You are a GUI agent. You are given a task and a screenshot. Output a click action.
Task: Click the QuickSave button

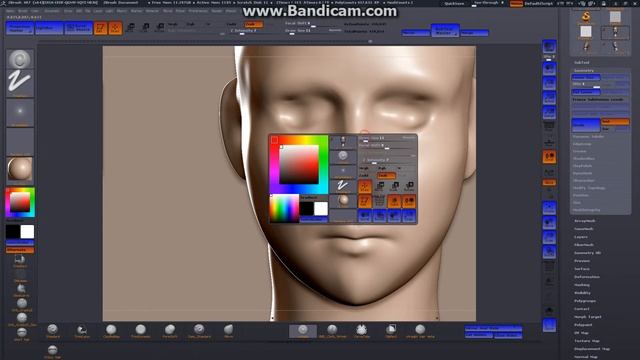(x=454, y=3)
